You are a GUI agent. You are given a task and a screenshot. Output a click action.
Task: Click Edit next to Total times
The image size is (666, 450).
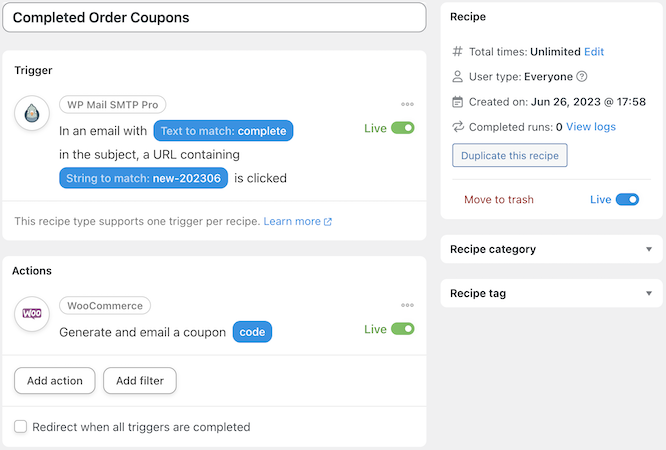[594, 51]
